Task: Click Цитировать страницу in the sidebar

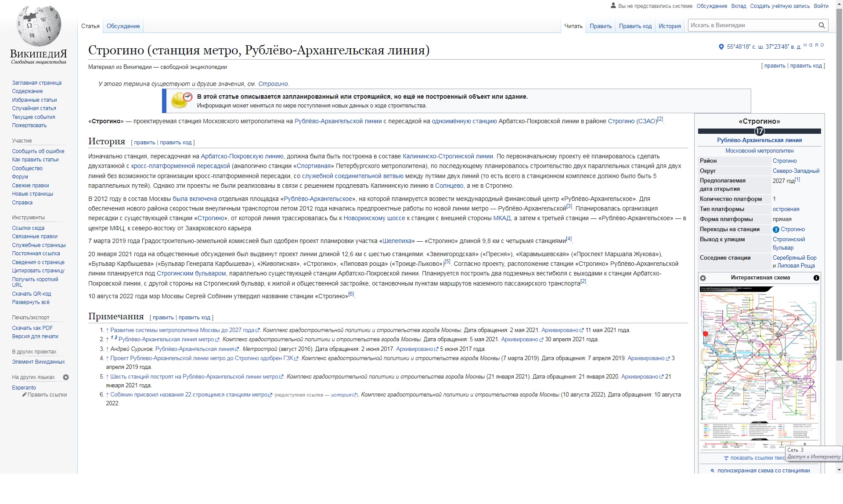Action: click(x=38, y=271)
